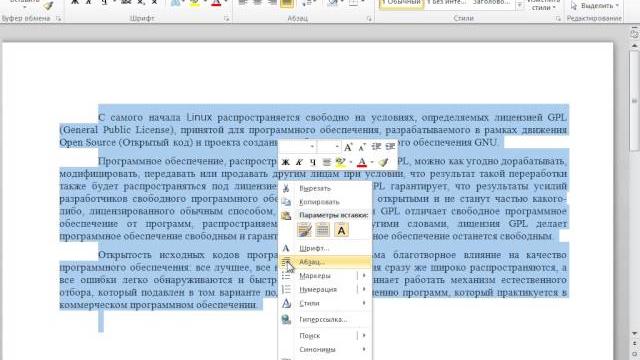Image resolution: width=640 pixels, height=360 pixels.
Task: Choose the Merge Formatting paste option
Action: (322, 230)
